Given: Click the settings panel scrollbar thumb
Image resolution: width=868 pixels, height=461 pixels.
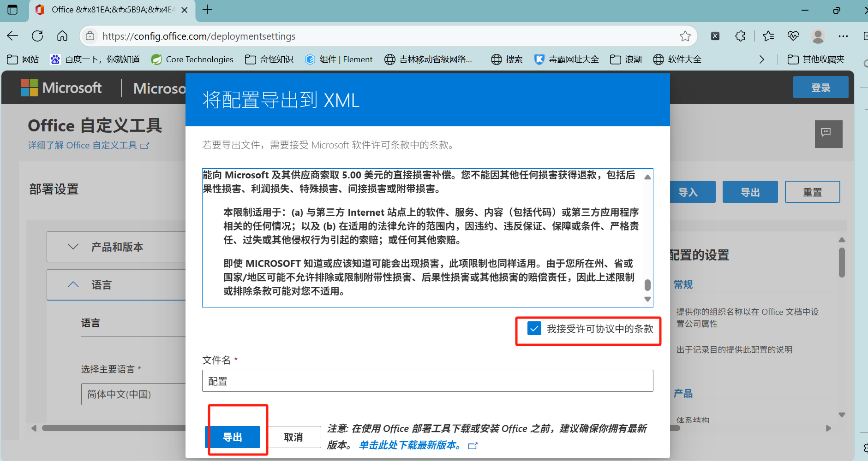Looking at the screenshot, I should point(842,262).
